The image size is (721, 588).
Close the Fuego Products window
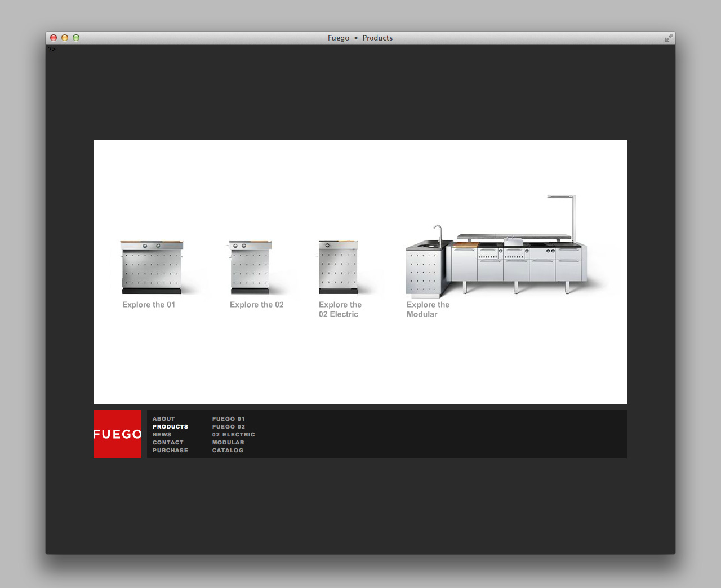click(54, 38)
